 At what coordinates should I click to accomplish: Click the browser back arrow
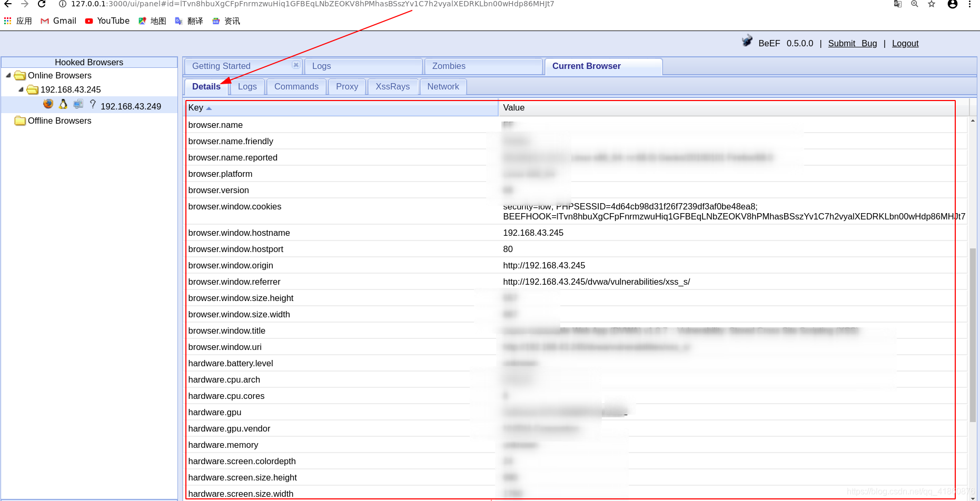8,4
